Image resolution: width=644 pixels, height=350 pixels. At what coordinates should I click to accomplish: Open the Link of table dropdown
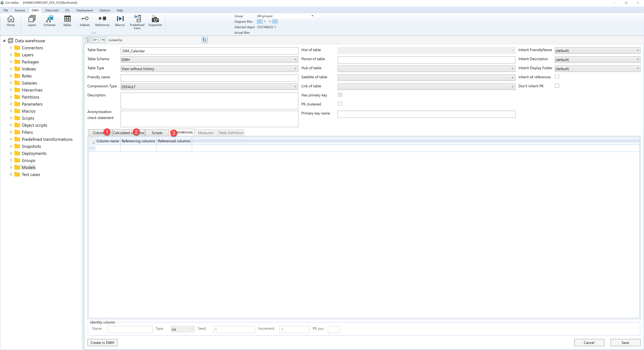(426, 87)
